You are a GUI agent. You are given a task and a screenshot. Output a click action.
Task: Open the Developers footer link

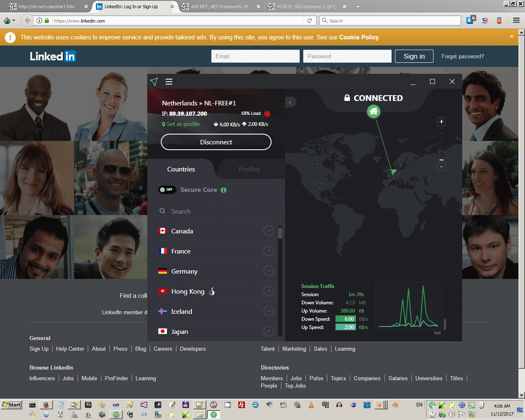tap(193, 349)
